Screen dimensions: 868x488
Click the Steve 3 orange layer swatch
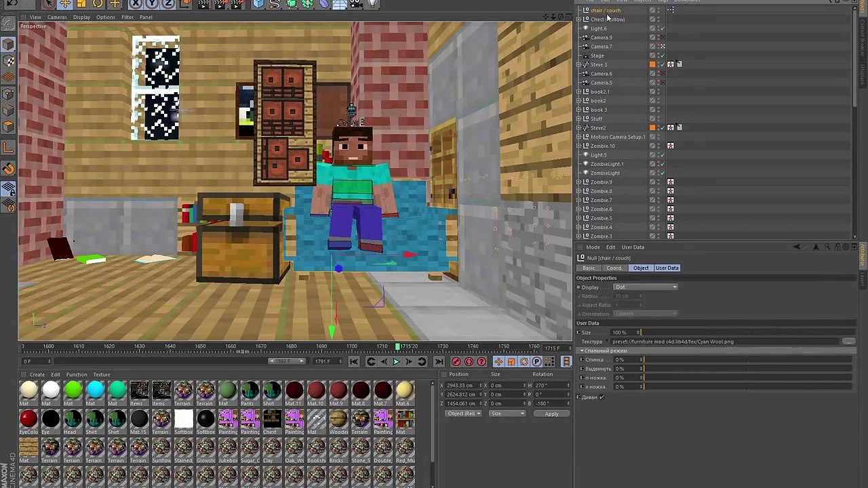[x=652, y=64]
